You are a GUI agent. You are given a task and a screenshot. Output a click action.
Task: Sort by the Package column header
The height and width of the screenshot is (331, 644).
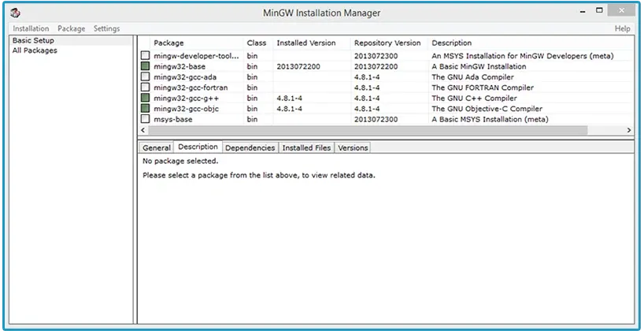tap(168, 43)
